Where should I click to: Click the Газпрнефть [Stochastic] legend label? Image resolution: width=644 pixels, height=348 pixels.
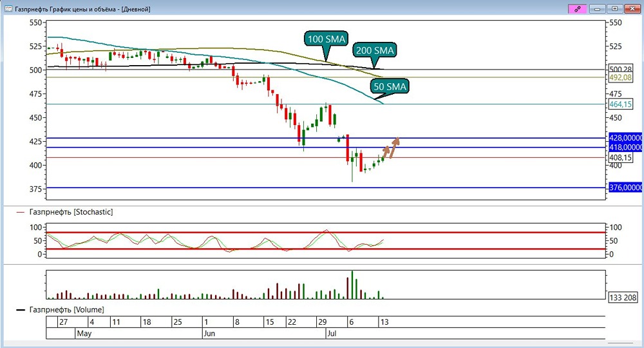tap(71, 212)
